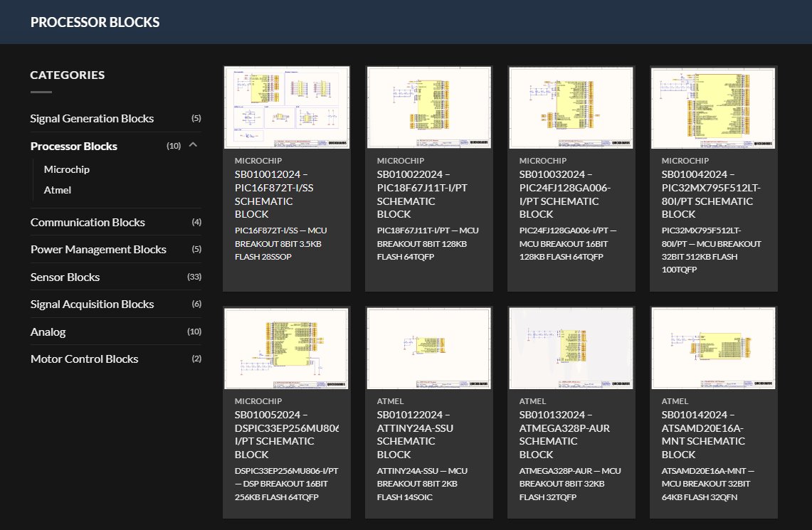The width and height of the screenshot is (812, 530).
Task: Click SB010132024 ATMEGA328P-AUR title link
Action: 564,435
